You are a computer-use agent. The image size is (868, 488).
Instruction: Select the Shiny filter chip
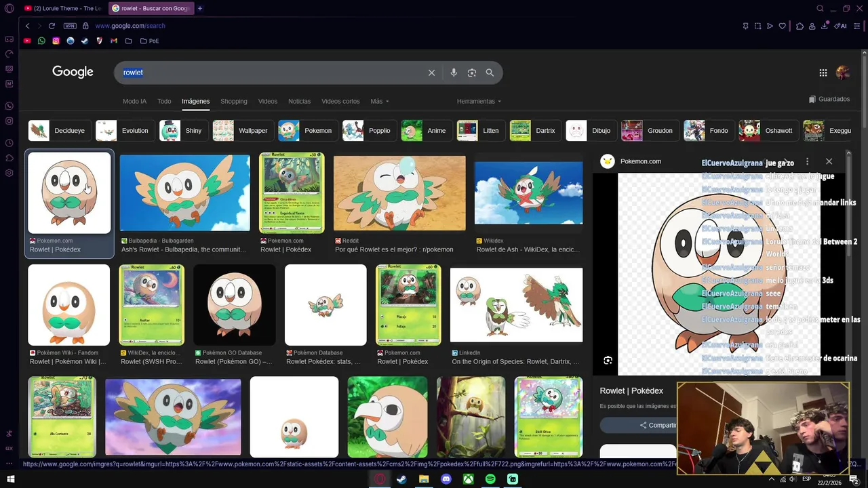(x=182, y=130)
